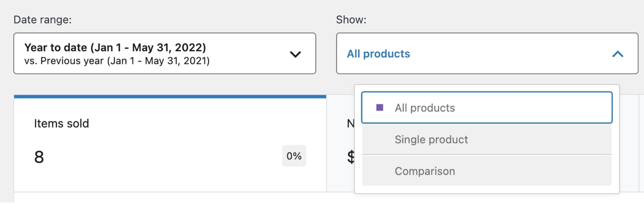Click the dollar sign in adjacent card
Screen dimensions: 644x203
coord(350,157)
